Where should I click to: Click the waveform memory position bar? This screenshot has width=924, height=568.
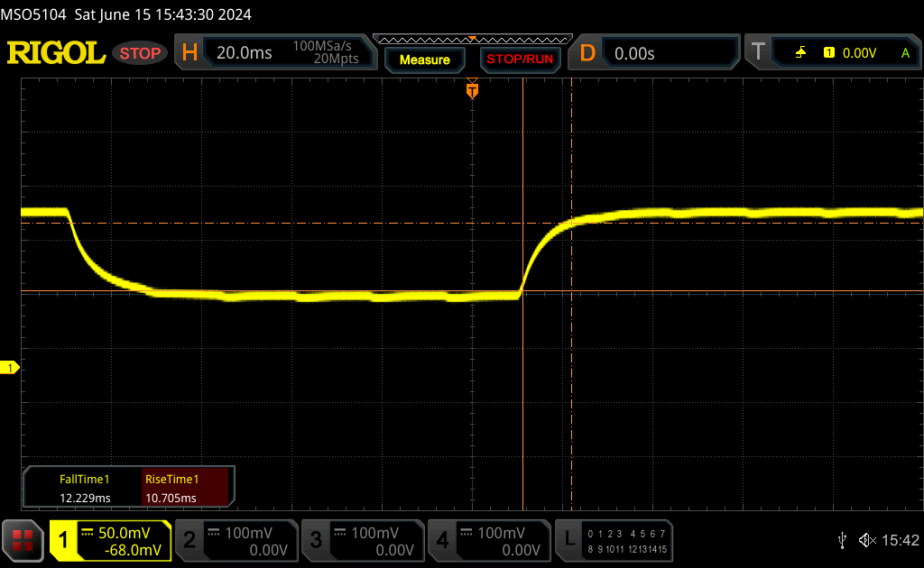472,39
